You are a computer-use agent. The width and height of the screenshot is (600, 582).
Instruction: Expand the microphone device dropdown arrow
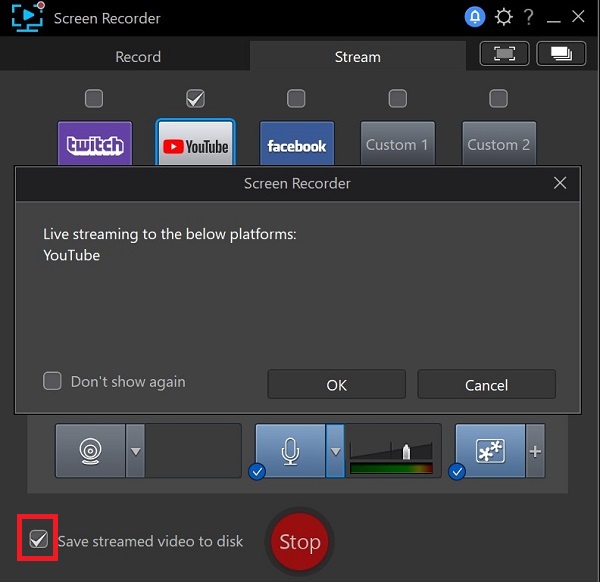click(335, 451)
